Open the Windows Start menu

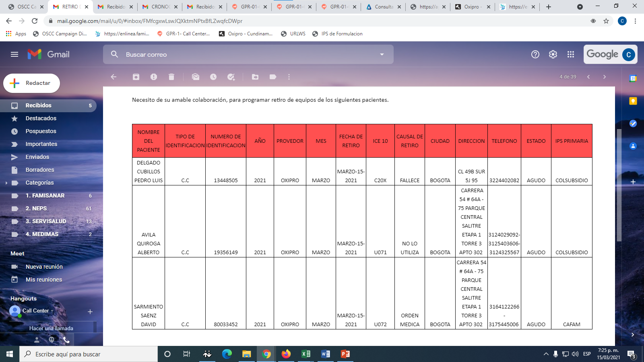(x=10, y=354)
